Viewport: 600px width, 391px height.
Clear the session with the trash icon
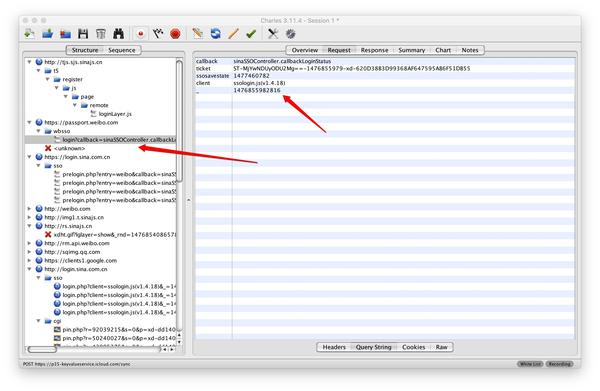(x=101, y=34)
